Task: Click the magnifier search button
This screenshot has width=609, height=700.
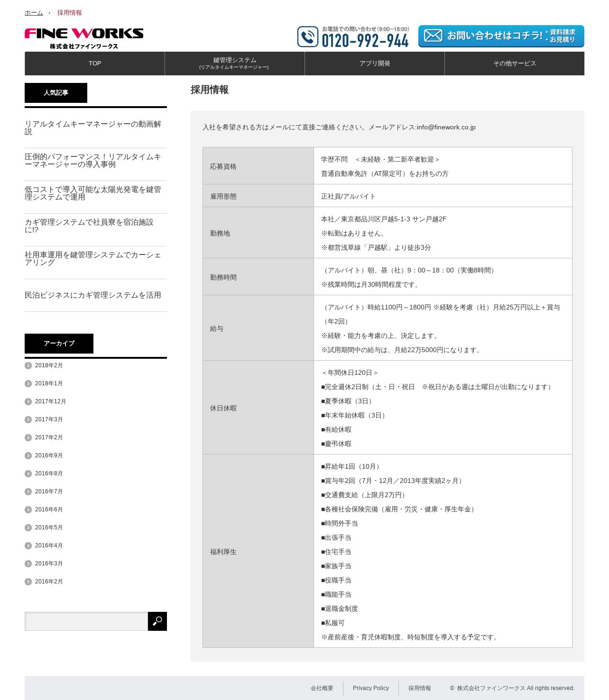Action: coord(157,621)
